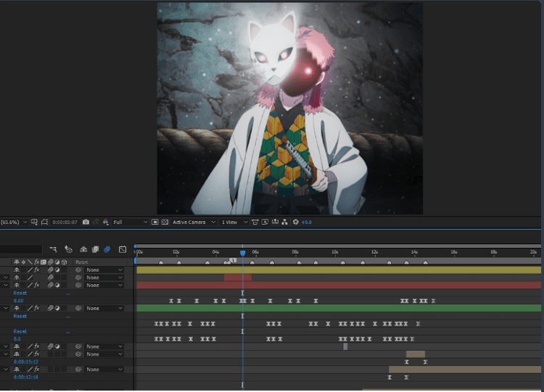The height and width of the screenshot is (392, 544).
Task: Open the Active Camera dropdown
Action: pyautogui.click(x=194, y=222)
